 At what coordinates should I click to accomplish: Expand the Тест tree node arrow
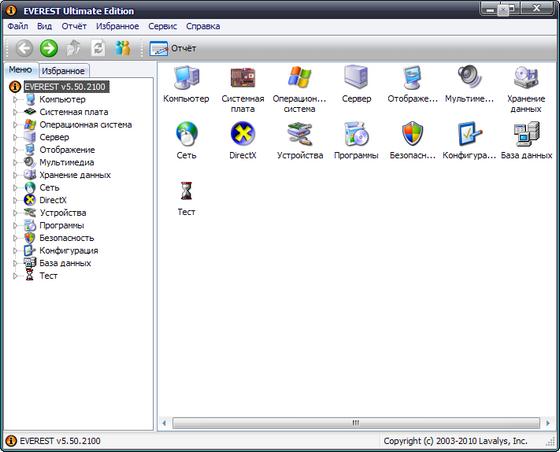pyautogui.click(x=15, y=276)
